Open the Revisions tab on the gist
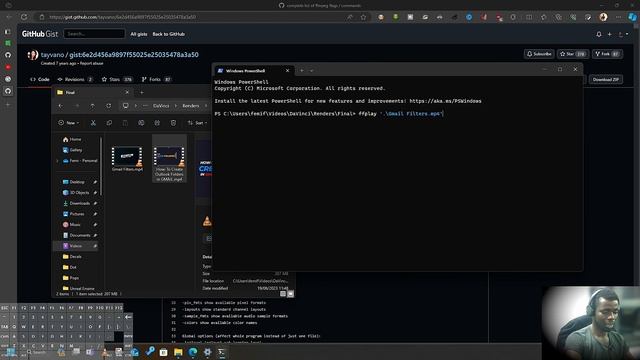 (76, 79)
